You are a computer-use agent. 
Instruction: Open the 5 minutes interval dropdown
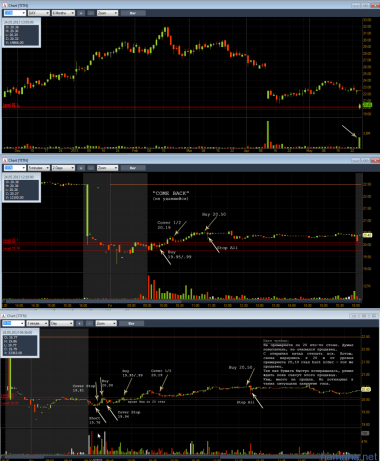(x=39, y=168)
